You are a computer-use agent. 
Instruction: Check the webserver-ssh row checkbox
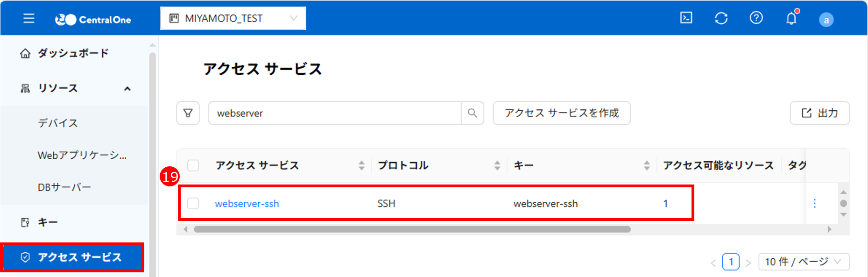click(x=193, y=203)
